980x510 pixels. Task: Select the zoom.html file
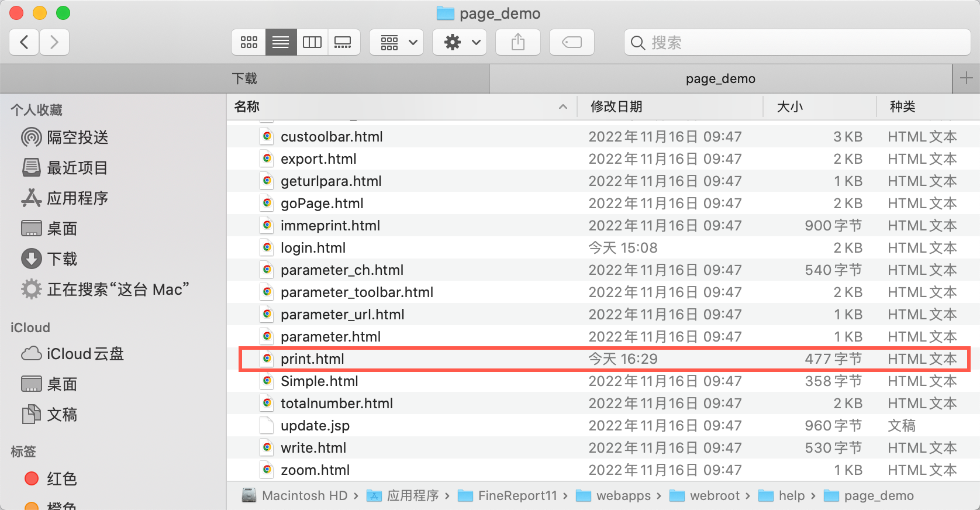tap(603, 470)
